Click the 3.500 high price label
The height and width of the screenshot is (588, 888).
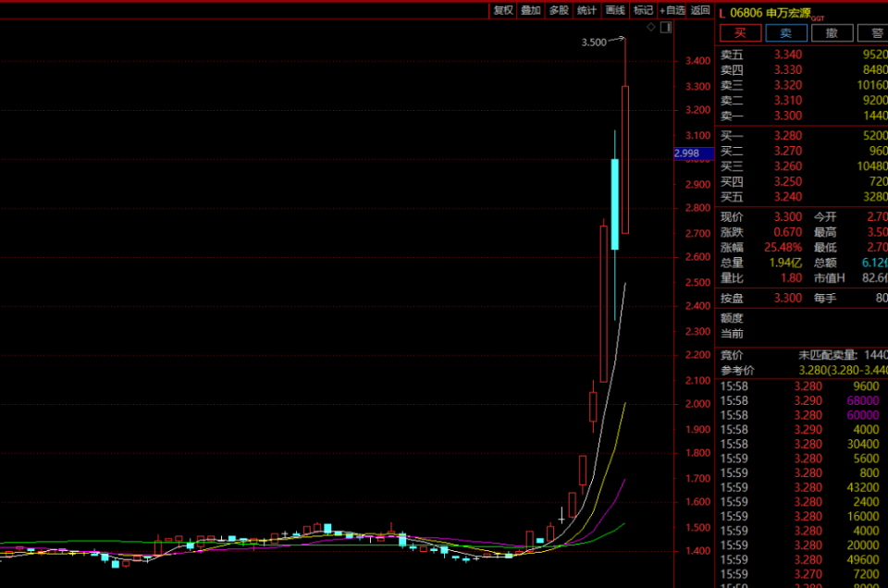click(594, 43)
